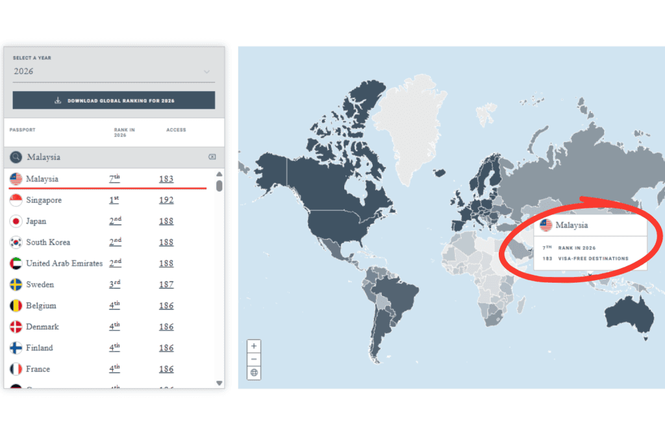Select the Sweden row name
This screenshot has width=665, height=444.
point(40,285)
